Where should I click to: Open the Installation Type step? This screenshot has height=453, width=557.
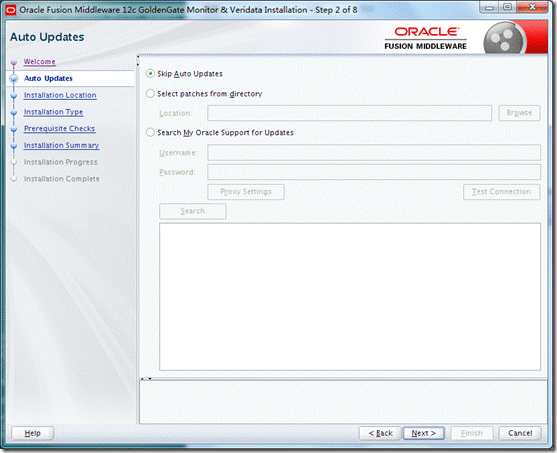(x=53, y=112)
